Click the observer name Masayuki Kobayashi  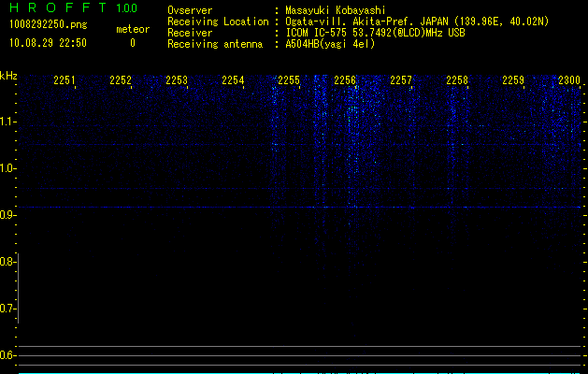click(x=336, y=10)
